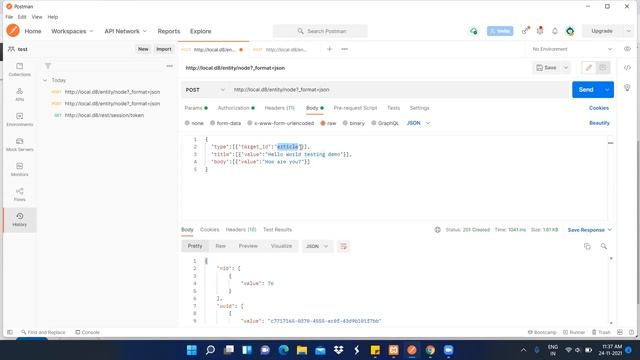
Task: Switch to the Params tab
Action: click(x=196, y=108)
